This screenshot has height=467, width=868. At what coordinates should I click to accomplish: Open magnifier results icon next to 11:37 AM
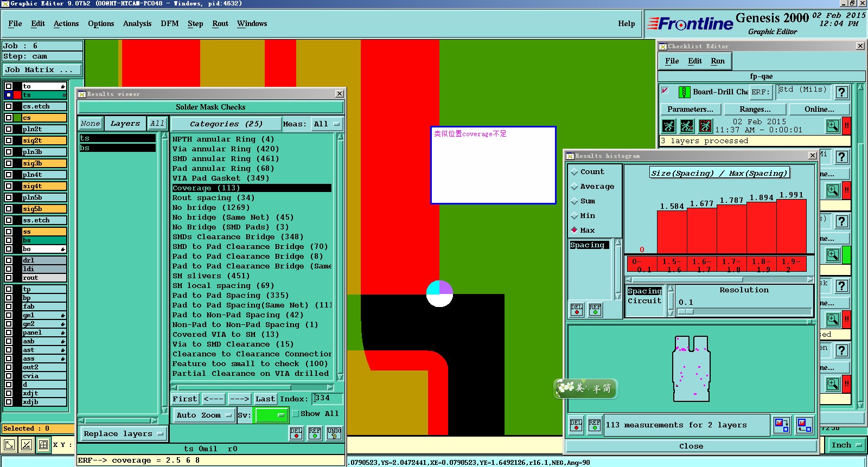click(x=833, y=126)
